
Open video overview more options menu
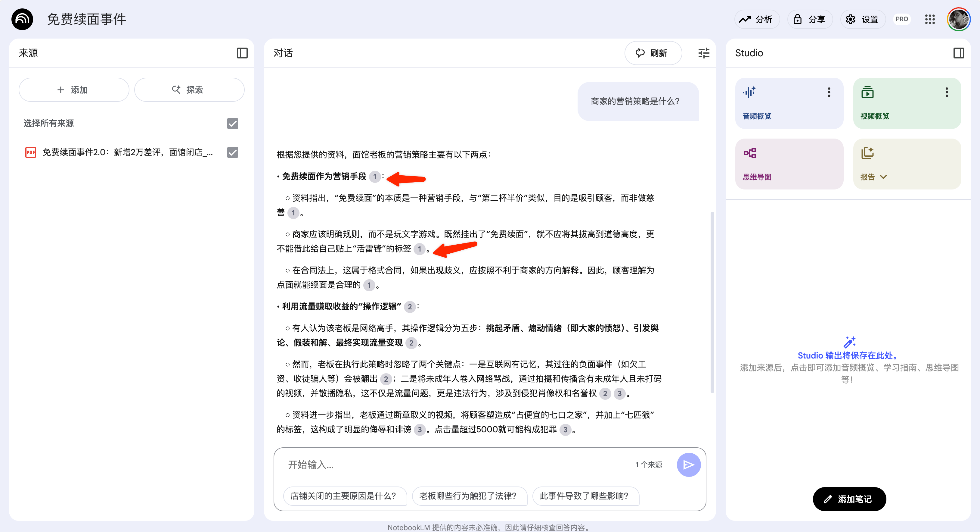point(947,92)
